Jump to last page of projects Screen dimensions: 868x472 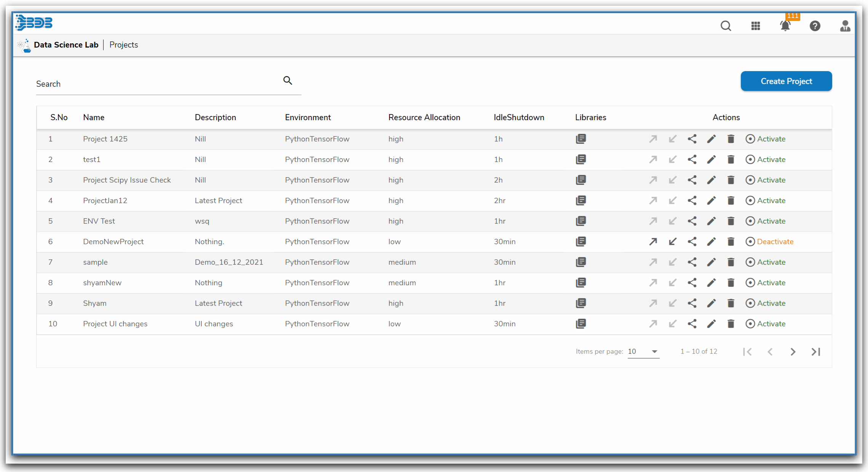click(815, 352)
